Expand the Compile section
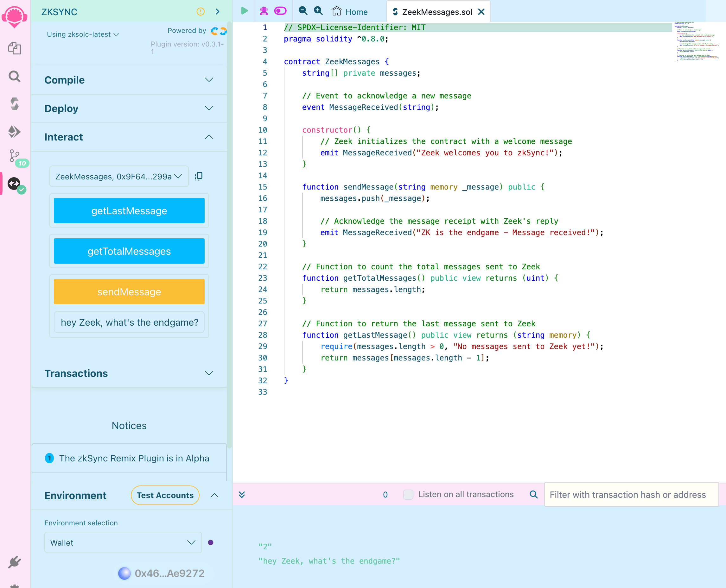 [x=129, y=80]
